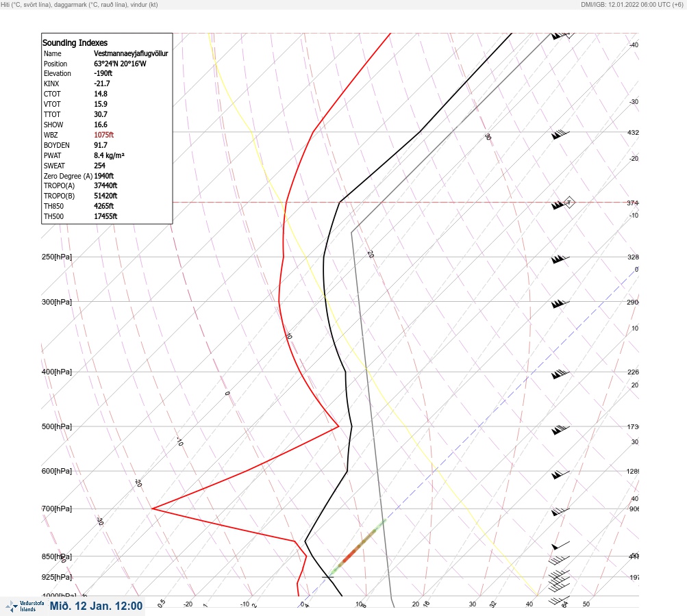Click the TROPO(A) value 37440ft
The height and width of the screenshot is (616, 687).
105,185
